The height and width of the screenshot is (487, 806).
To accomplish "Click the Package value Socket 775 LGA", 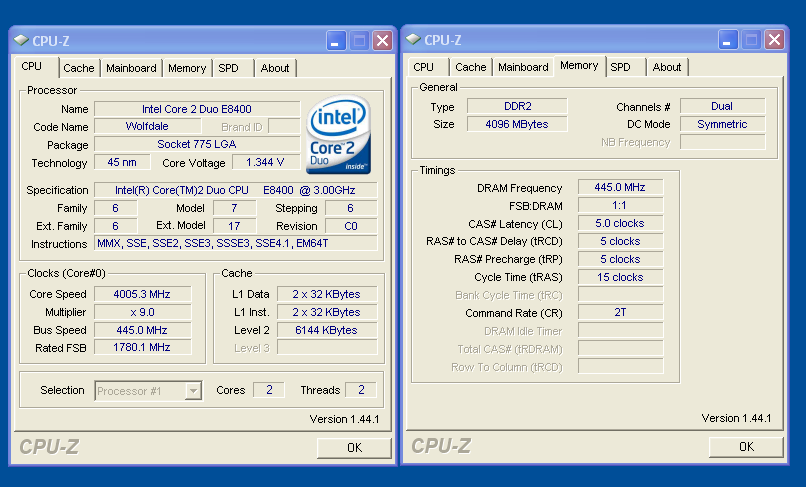I will (x=197, y=144).
